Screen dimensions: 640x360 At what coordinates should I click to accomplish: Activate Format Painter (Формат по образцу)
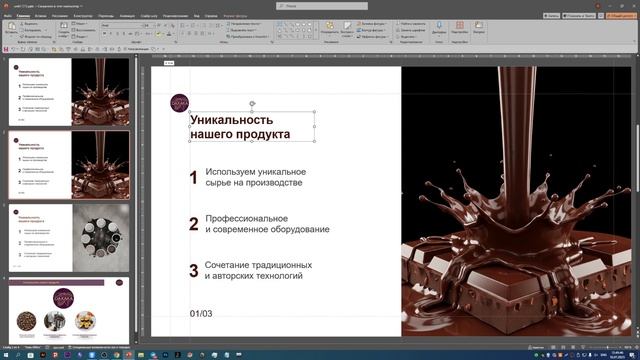pos(36,37)
